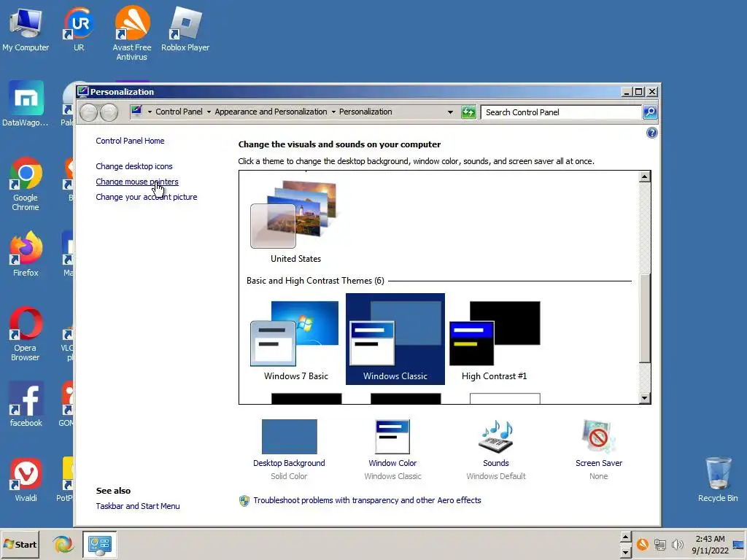Click the Desktop Background icon
This screenshot has width=747, height=560.
click(x=289, y=437)
